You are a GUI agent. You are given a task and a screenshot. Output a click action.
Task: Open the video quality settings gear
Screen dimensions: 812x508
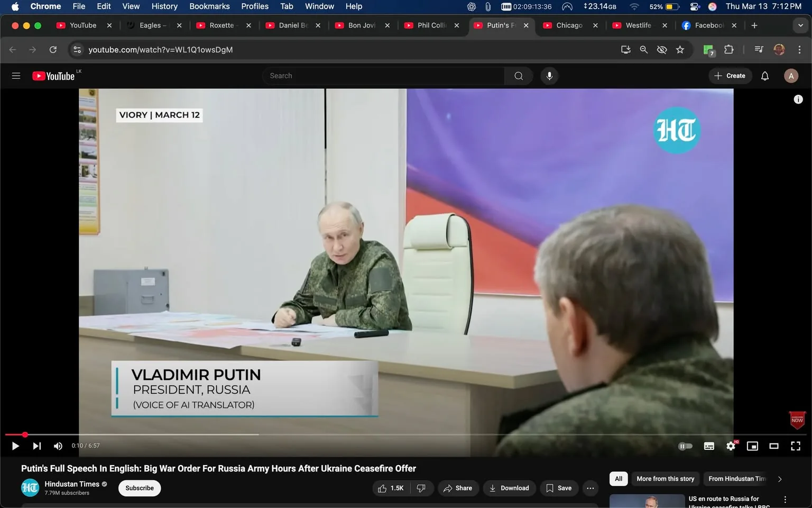pos(731,446)
